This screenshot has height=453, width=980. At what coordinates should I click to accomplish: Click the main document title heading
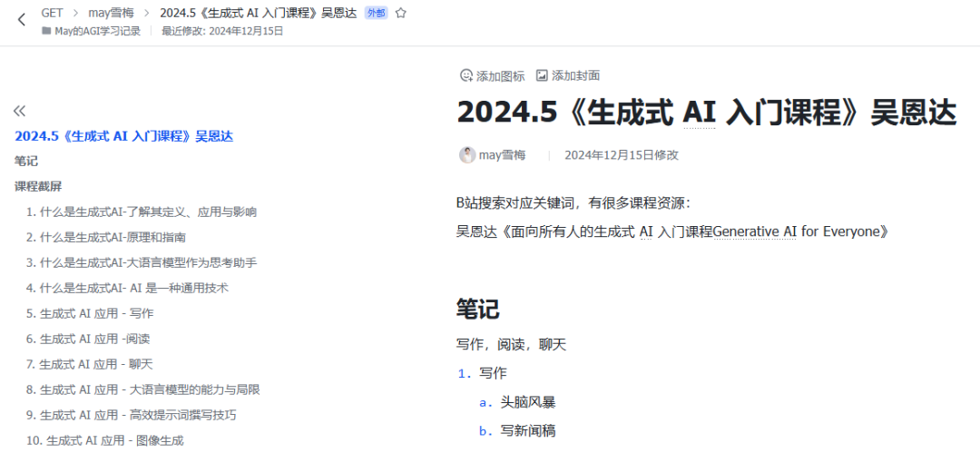tap(706, 113)
